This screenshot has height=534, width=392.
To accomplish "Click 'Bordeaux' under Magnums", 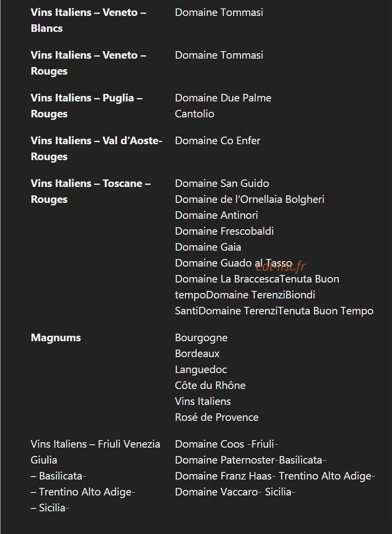I will [x=197, y=354].
